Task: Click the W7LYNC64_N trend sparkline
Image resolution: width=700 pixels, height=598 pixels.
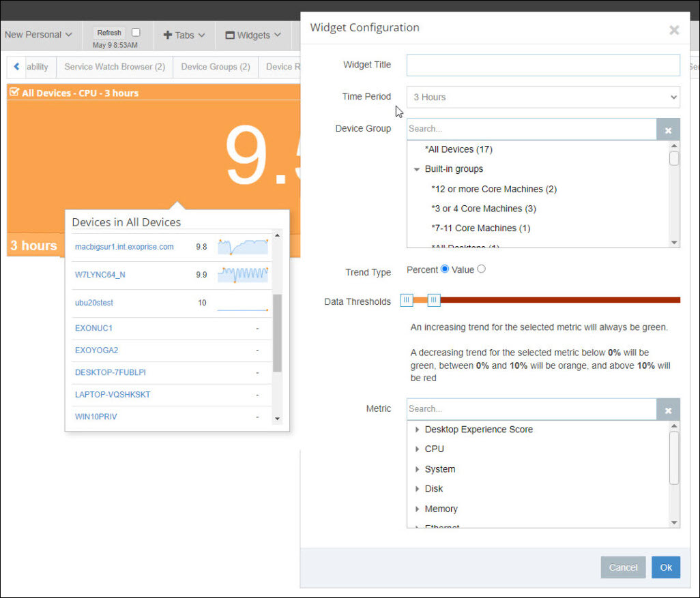Action: [243, 275]
